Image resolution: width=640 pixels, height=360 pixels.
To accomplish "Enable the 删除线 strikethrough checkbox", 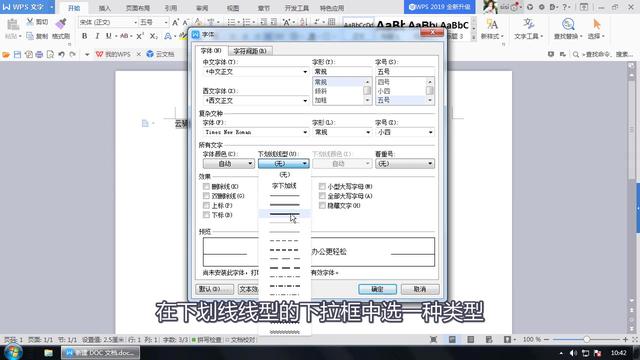I will pyautogui.click(x=206, y=187).
